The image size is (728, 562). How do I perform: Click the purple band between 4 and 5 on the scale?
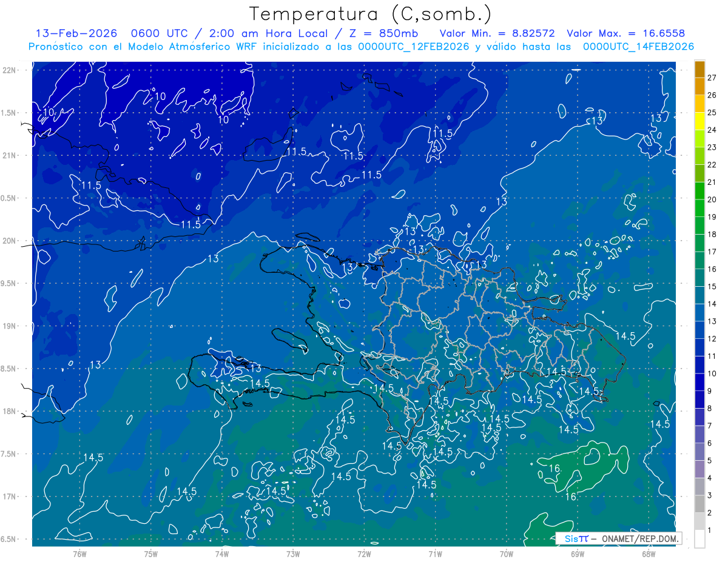(699, 469)
